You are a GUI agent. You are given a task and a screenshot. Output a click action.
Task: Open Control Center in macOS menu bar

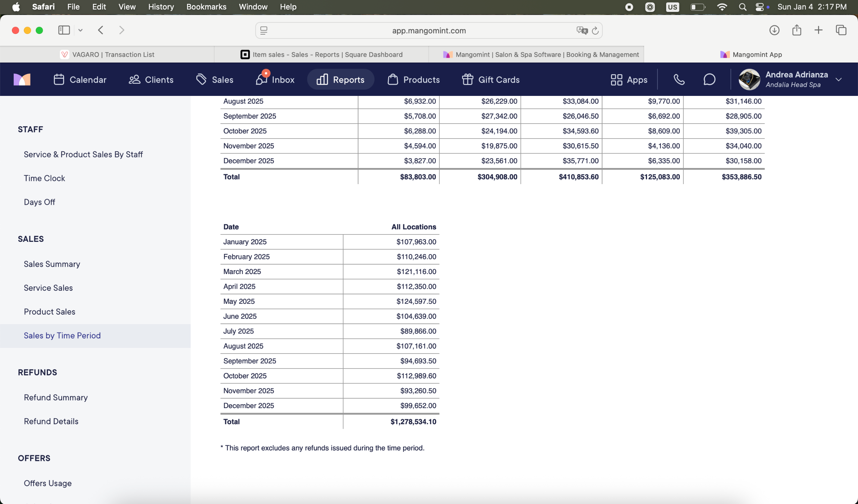(x=759, y=7)
